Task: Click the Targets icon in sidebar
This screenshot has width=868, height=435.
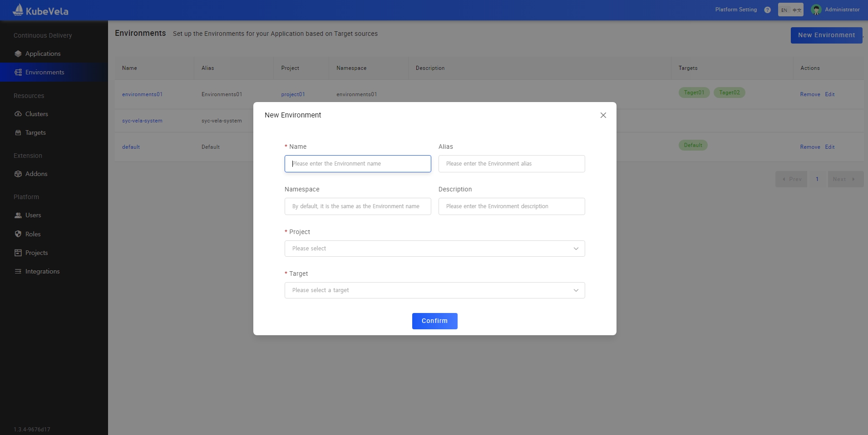Action: [18, 133]
